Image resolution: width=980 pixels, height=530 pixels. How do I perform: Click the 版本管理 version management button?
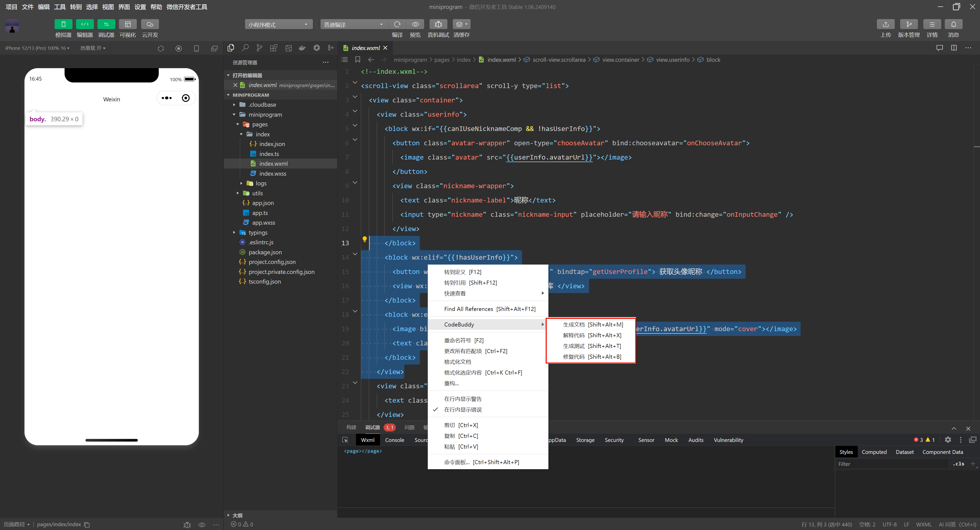[909, 24]
